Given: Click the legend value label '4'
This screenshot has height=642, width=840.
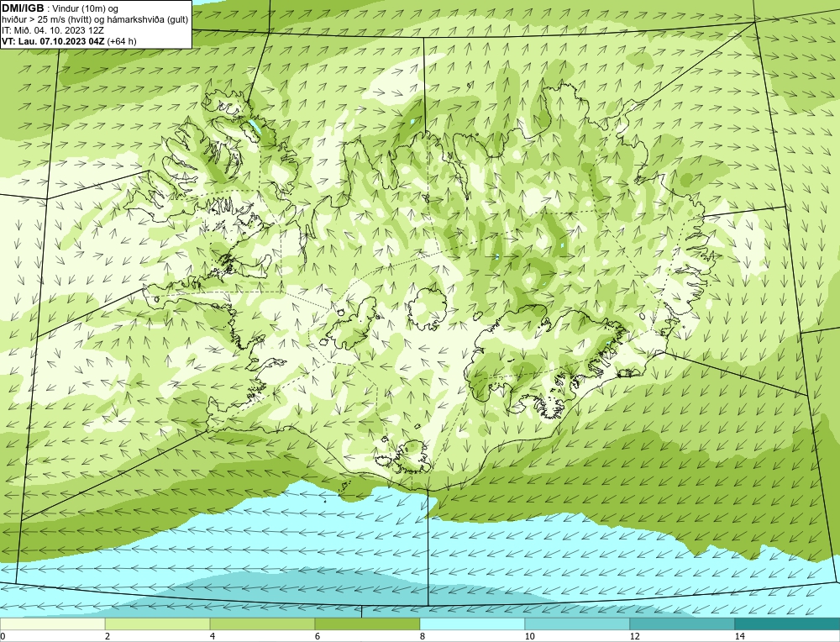Looking at the screenshot, I should point(213,636).
